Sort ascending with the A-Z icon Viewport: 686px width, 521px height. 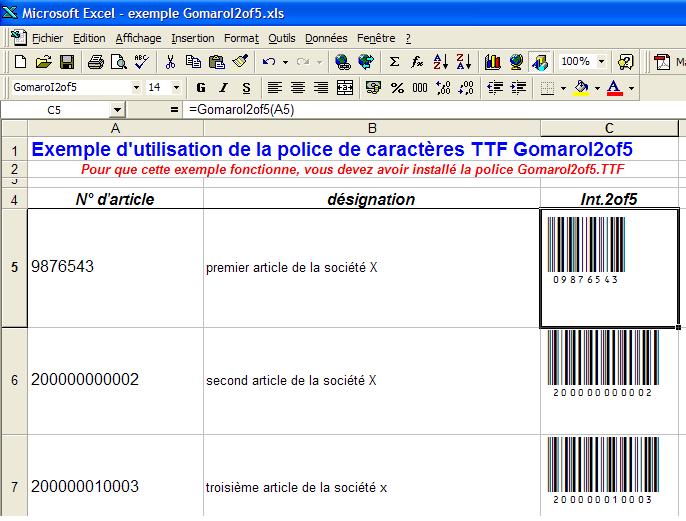pyautogui.click(x=440, y=62)
